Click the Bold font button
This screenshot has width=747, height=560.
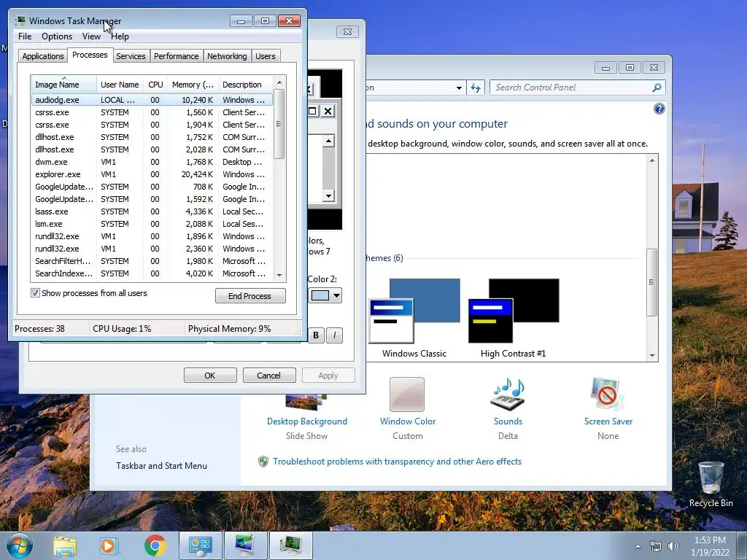click(315, 335)
